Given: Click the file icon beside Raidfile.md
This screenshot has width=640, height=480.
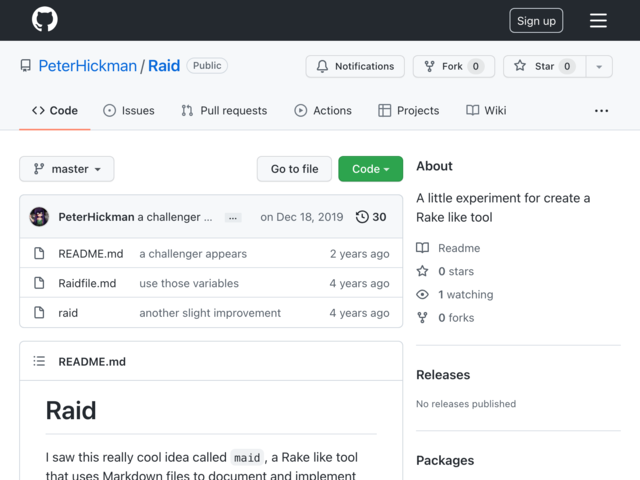Looking at the screenshot, I should [39, 283].
